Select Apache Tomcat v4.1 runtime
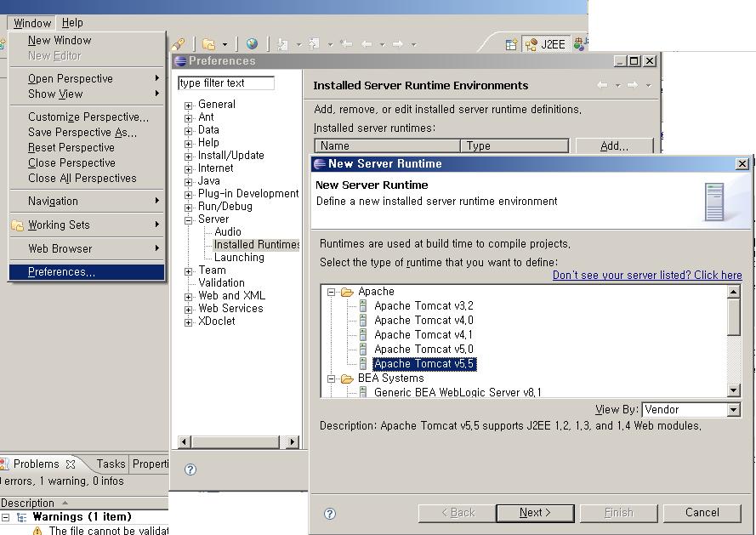Screen dimensions: 756x535 tap(423, 335)
